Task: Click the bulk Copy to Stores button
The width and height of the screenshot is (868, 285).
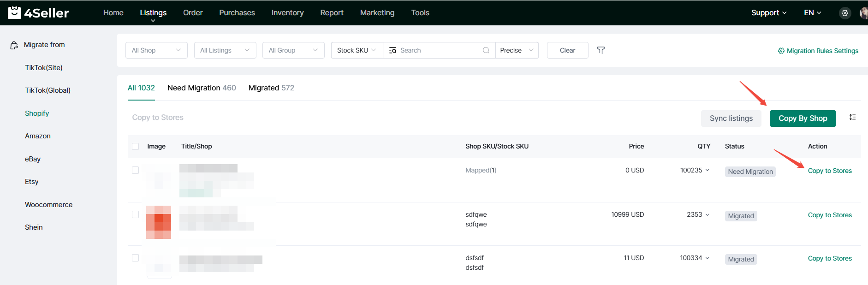Action: (x=158, y=118)
